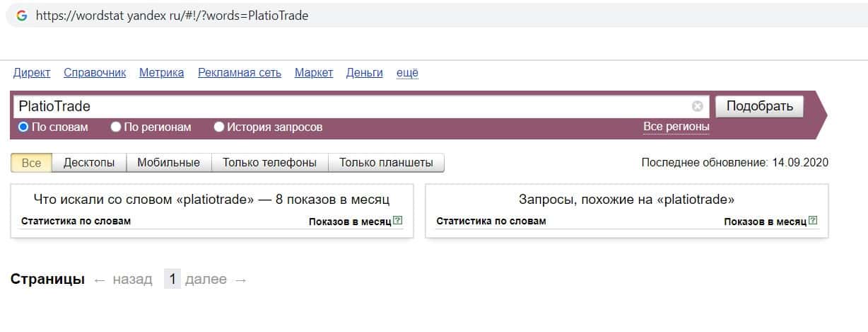868x332 pixels.
Task: Choose the История запросов radio option
Action: pos(219,127)
